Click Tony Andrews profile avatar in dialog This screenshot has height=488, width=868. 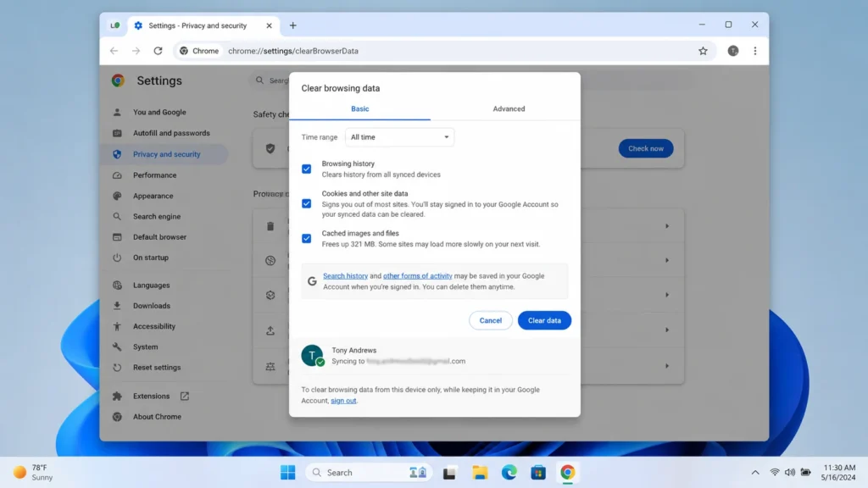[x=312, y=355]
